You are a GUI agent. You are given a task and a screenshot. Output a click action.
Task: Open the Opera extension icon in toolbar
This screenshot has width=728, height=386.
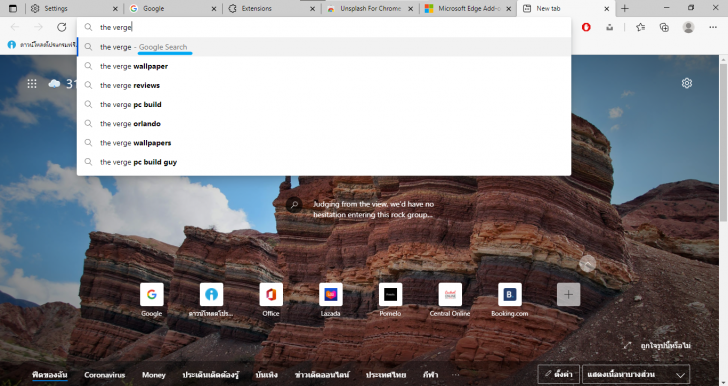point(586,27)
